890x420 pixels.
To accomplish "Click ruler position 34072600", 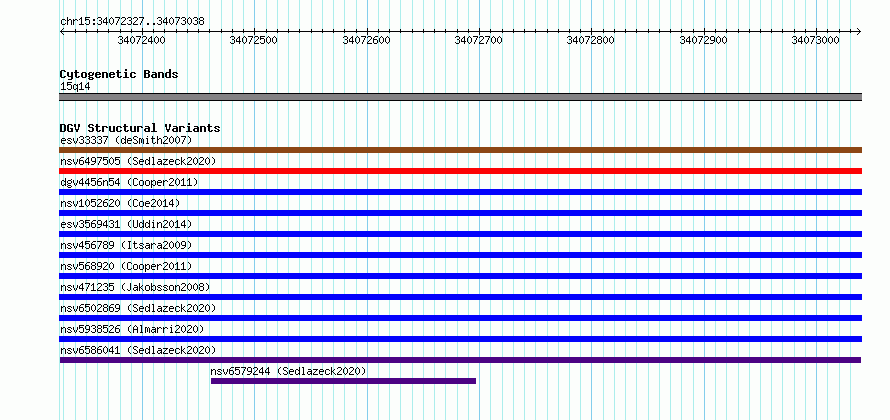I will click(367, 40).
